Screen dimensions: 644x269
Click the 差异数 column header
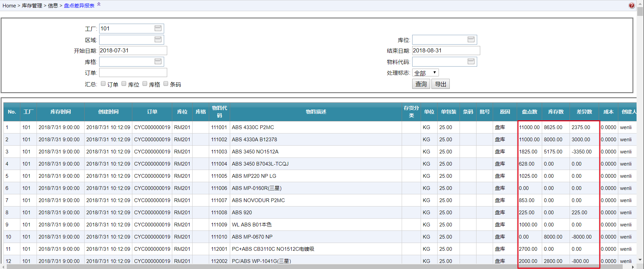[x=584, y=112]
